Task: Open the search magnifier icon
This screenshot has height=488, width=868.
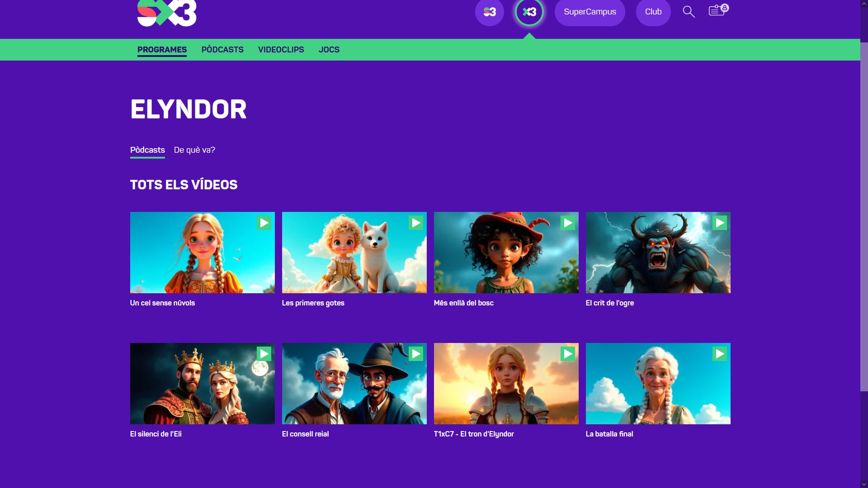Action: [689, 12]
